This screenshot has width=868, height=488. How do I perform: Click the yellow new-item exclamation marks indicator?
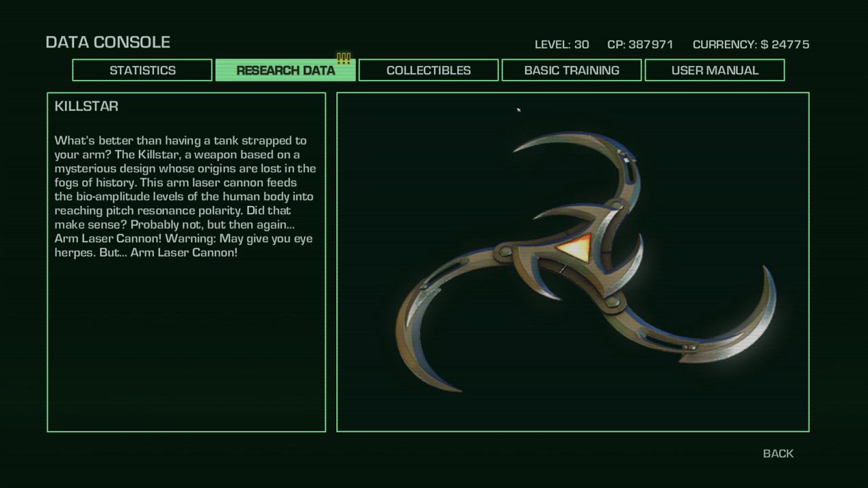point(344,59)
